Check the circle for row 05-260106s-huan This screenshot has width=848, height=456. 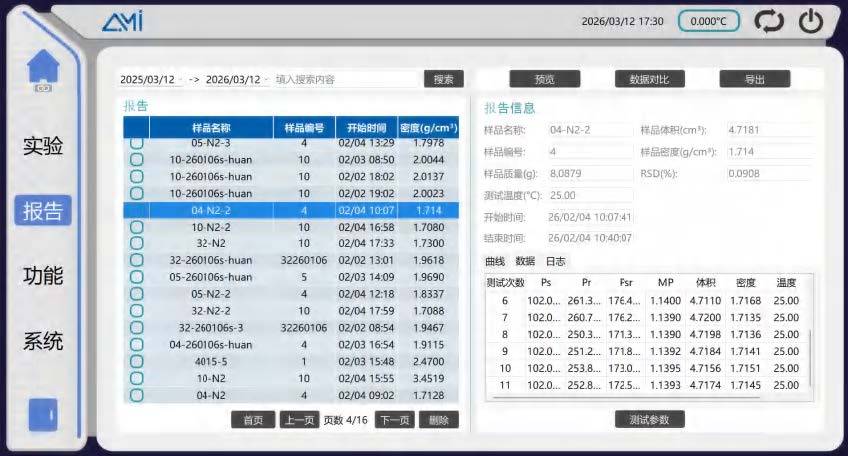pos(137,277)
